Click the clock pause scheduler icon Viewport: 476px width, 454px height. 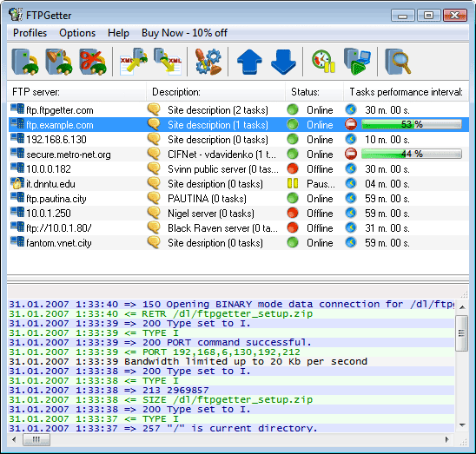[324, 62]
